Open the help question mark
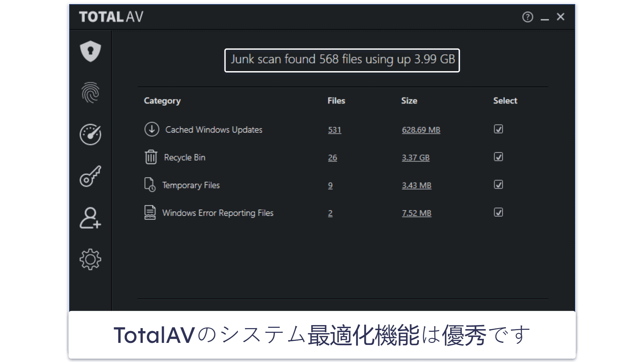Viewport: 644px width, 362px height. click(528, 17)
